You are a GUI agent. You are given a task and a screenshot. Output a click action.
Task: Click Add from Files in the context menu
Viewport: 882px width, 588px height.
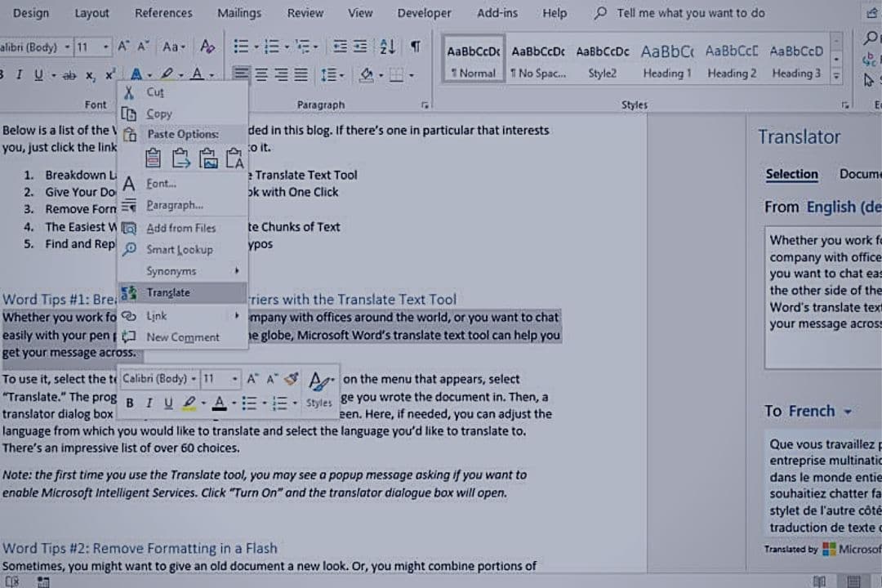click(x=182, y=228)
